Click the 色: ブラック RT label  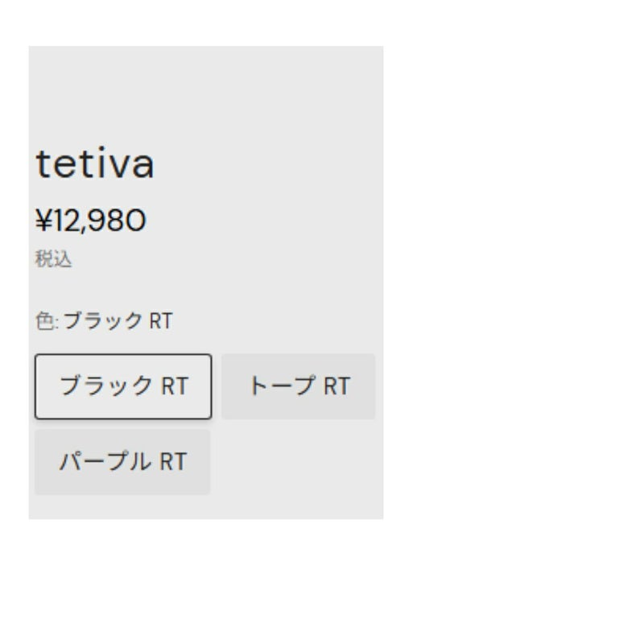(x=104, y=321)
